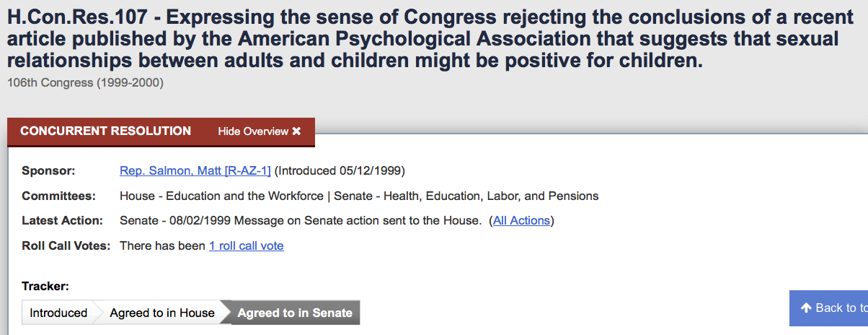Click the Latest Action label
The width and height of the screenshot is (868, 335).
(62, 221)
